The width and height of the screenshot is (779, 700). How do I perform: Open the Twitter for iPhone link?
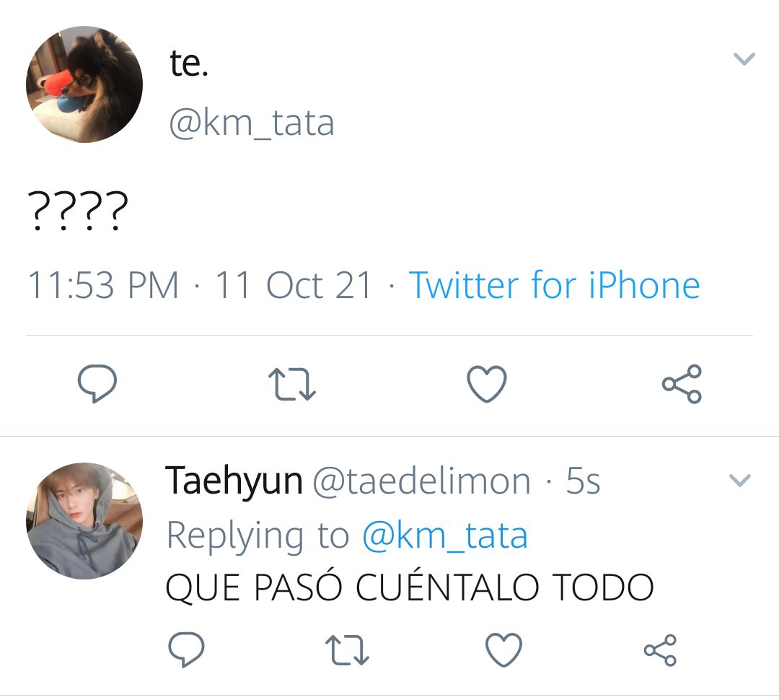[555, 285]
